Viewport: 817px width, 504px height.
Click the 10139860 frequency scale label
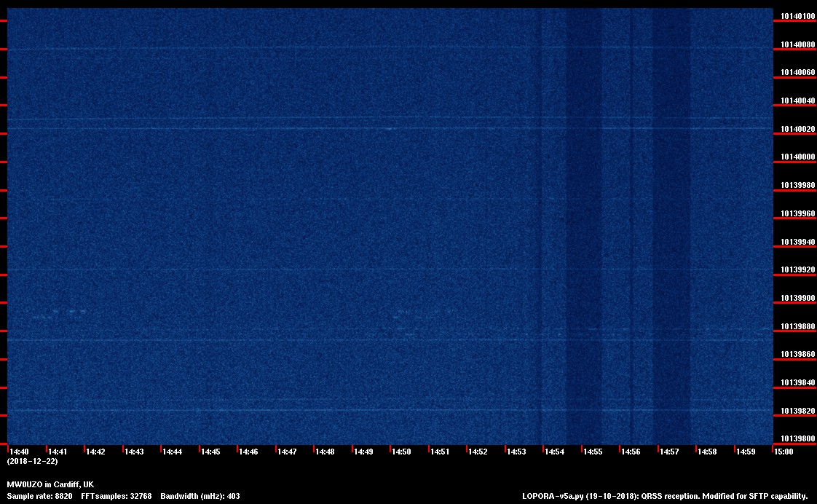pos(796,354)
